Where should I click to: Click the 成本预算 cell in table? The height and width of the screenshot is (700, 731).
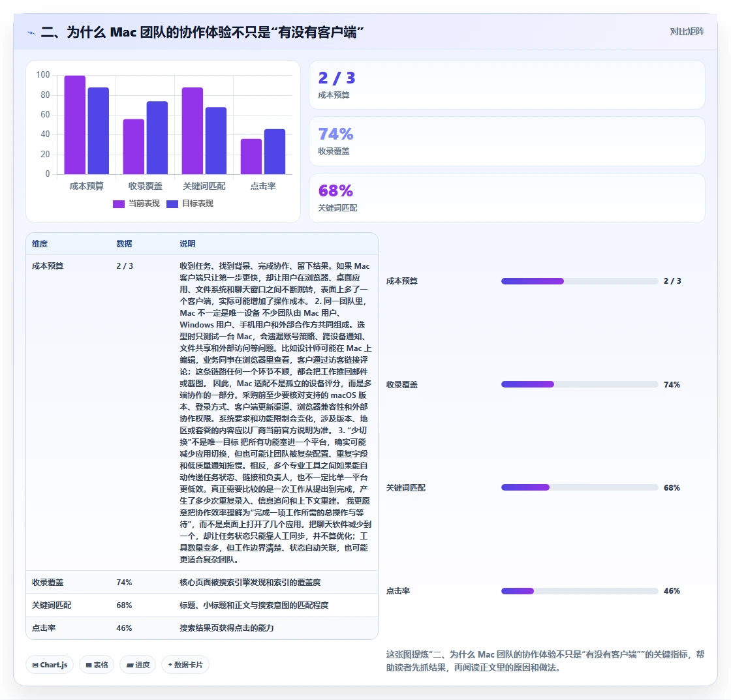[x=48, y=266]
